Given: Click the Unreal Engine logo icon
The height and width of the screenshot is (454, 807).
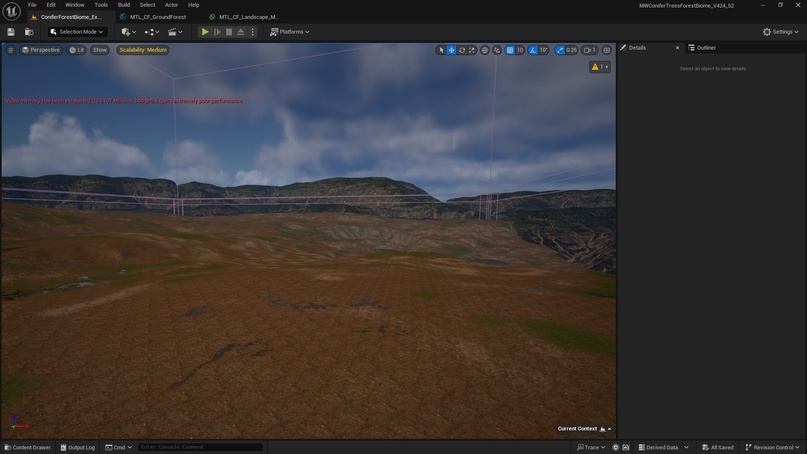Looking at the screenshot, I should click(11, 11).
